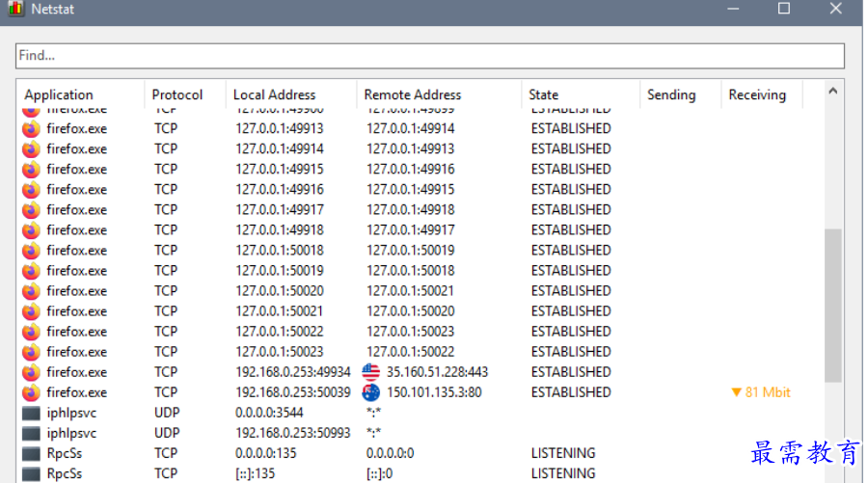Select local address [::]:135
The height and width of the screenshot is (483, 868).
(x=256, y=473)
